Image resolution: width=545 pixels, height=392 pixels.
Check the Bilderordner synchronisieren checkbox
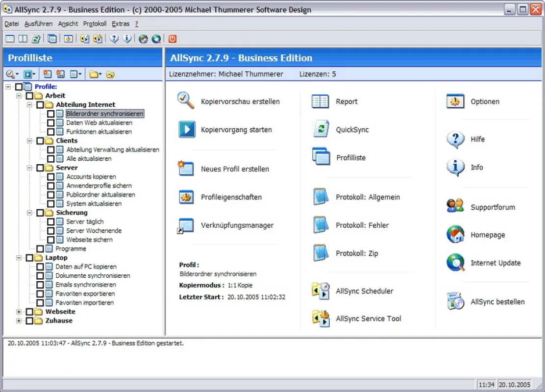51,114
